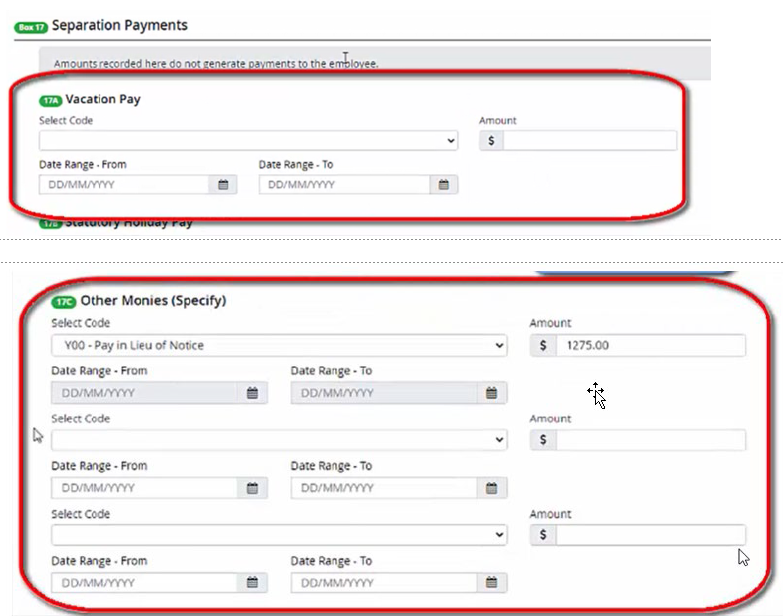Click Vacation Pay 'Date Range - To' text box

[x=344, y=185]
